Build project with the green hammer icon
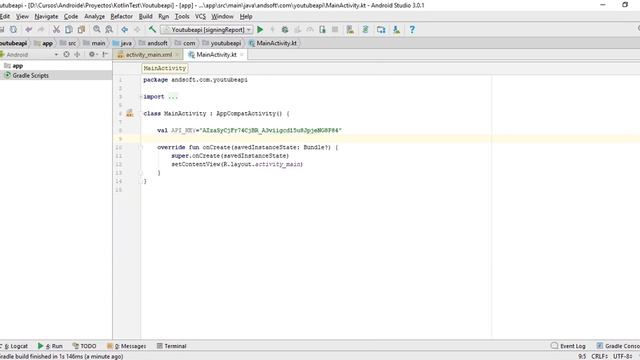 pyautogui.click(x=152, y=29)
